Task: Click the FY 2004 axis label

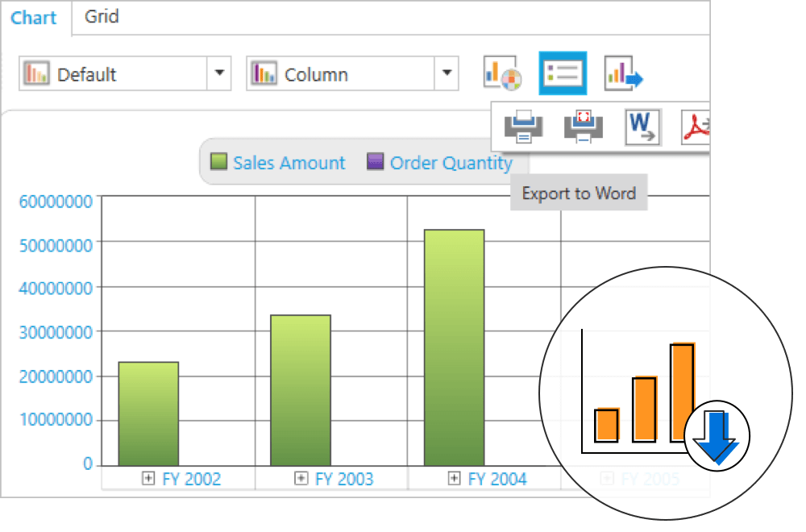Action: pos(497,479)
